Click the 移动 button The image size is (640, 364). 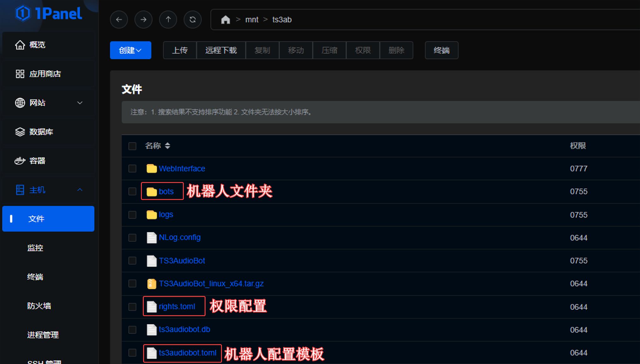(296, 50)
